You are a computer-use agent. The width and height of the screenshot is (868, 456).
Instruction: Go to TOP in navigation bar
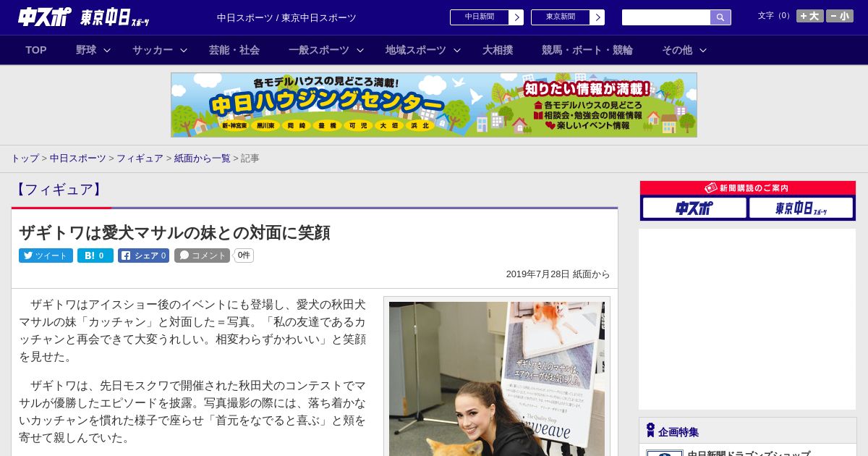36,50
